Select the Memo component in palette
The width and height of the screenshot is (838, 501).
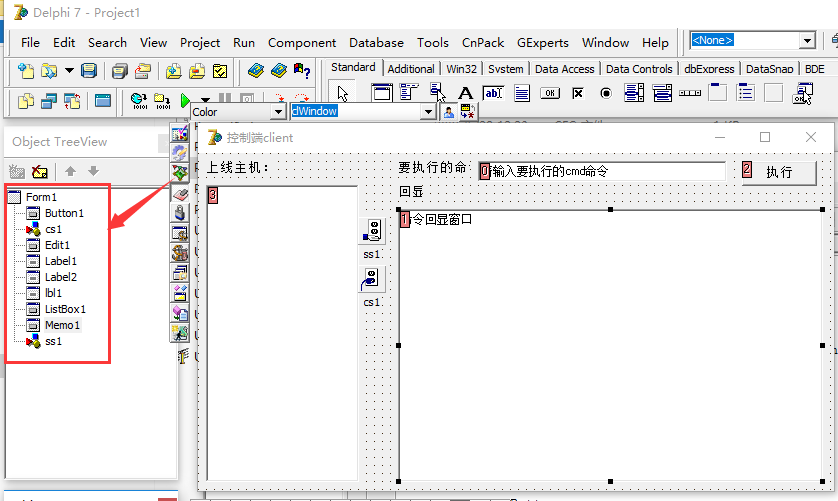(x=522, y=93)
